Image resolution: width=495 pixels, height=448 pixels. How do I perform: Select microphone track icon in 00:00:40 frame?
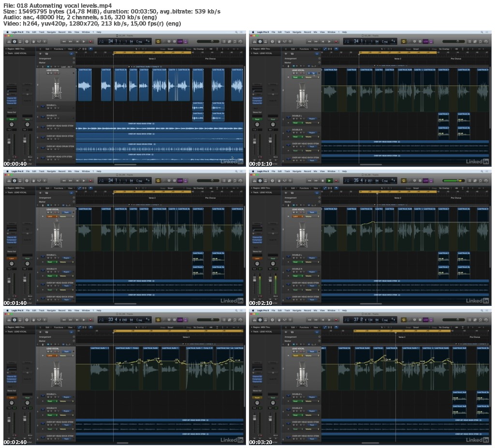click(x=56, y=88)
